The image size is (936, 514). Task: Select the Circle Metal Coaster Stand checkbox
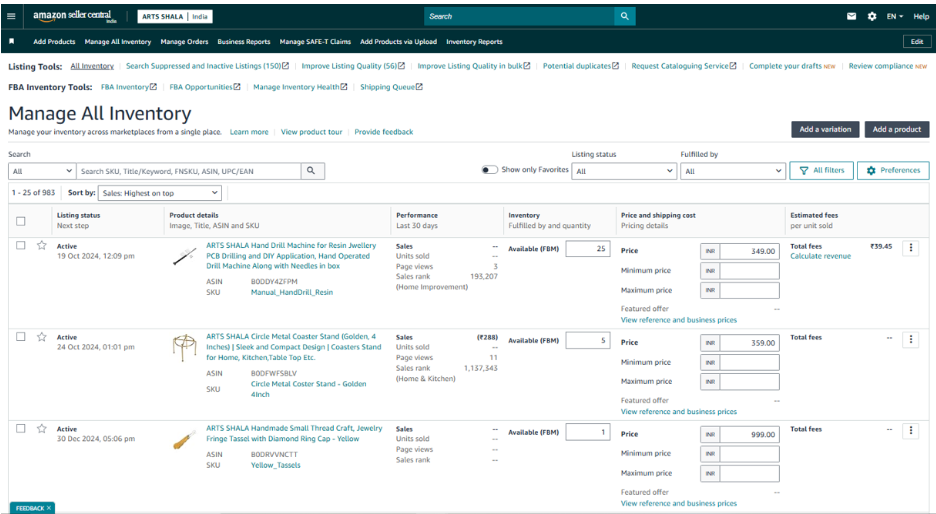tap(21, 337)
